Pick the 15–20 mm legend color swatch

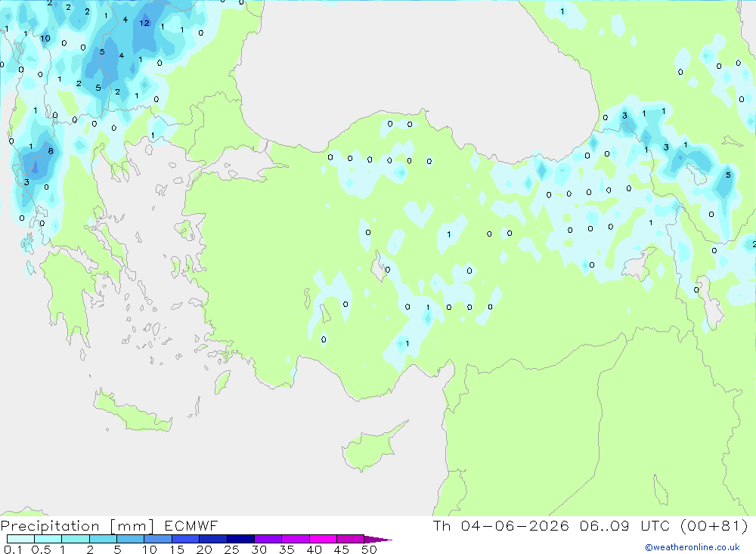pyautogui.click(x=185, y=539)
